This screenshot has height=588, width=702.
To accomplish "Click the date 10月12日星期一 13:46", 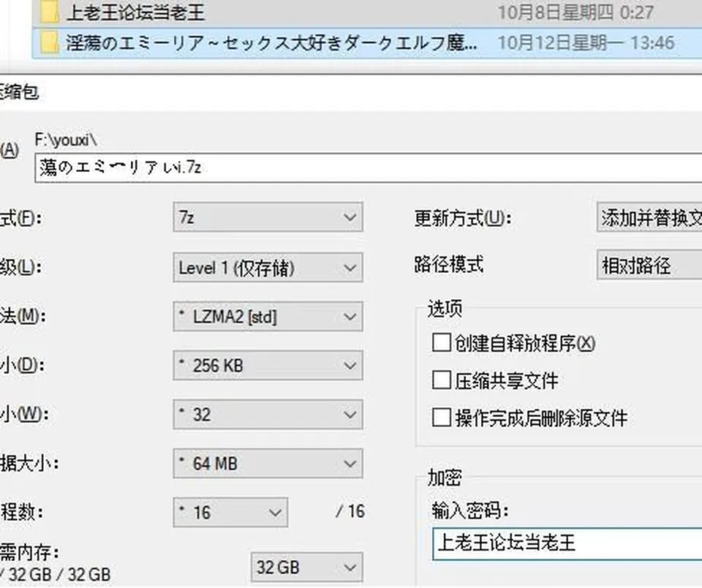I will [x=586, y=42].
